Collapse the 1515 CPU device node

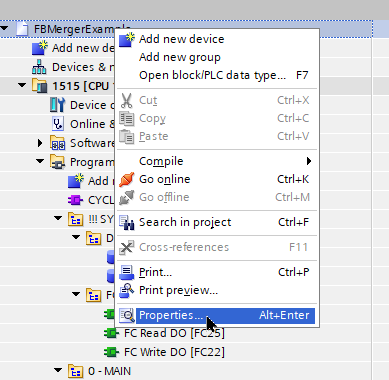(x=22, y=85)
